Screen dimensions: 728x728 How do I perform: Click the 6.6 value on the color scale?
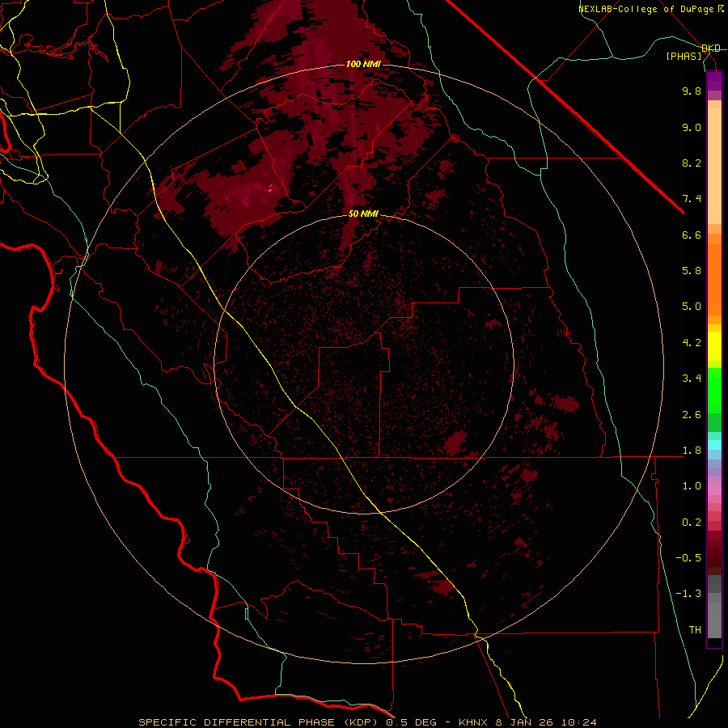(x=692, y=235)
